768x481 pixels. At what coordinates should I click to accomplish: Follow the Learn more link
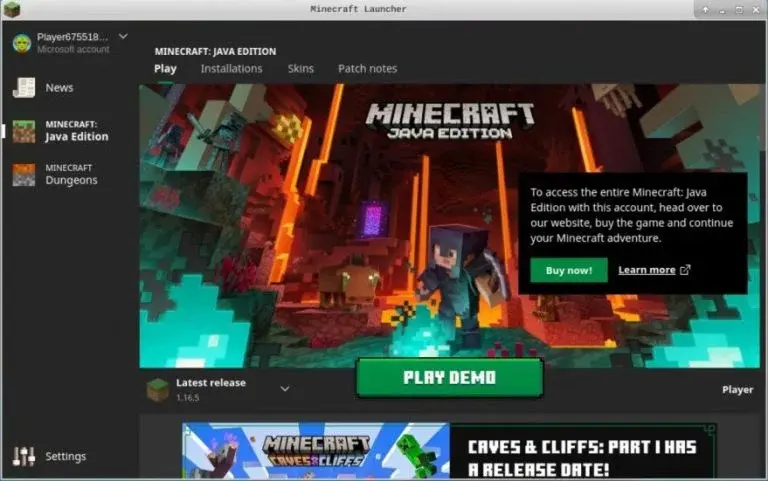(646, 270)
